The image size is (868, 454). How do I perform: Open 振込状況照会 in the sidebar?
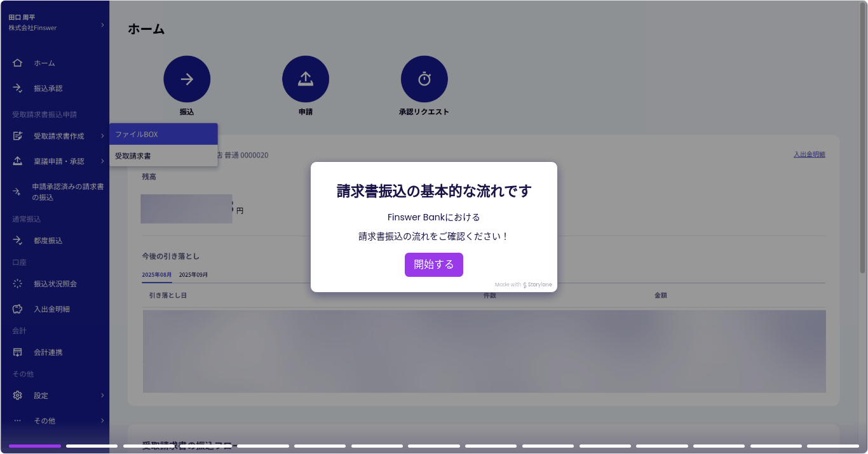coord(55,284)
